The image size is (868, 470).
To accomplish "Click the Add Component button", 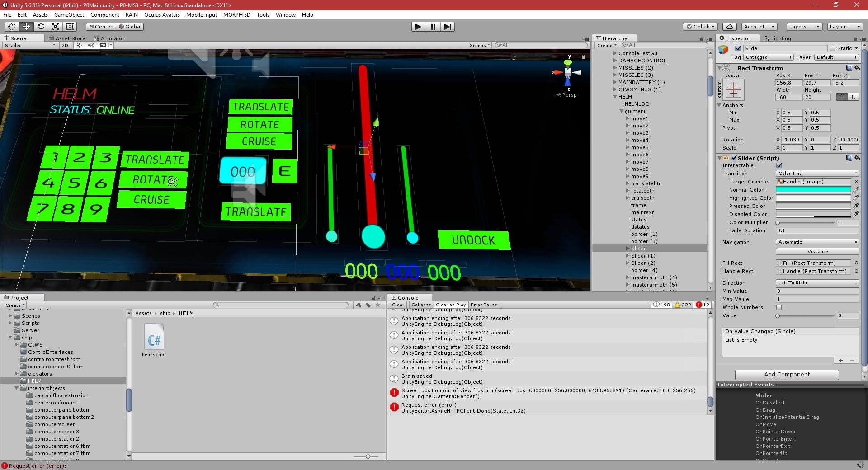I will pyautogui.click(x=787, y=374).
